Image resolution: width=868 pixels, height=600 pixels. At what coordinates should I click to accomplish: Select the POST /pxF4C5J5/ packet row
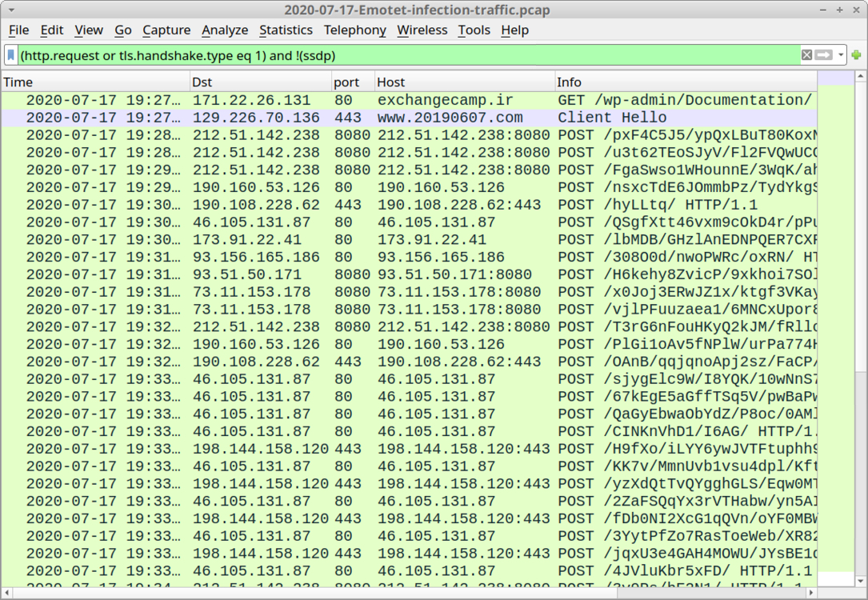(409, 135)
